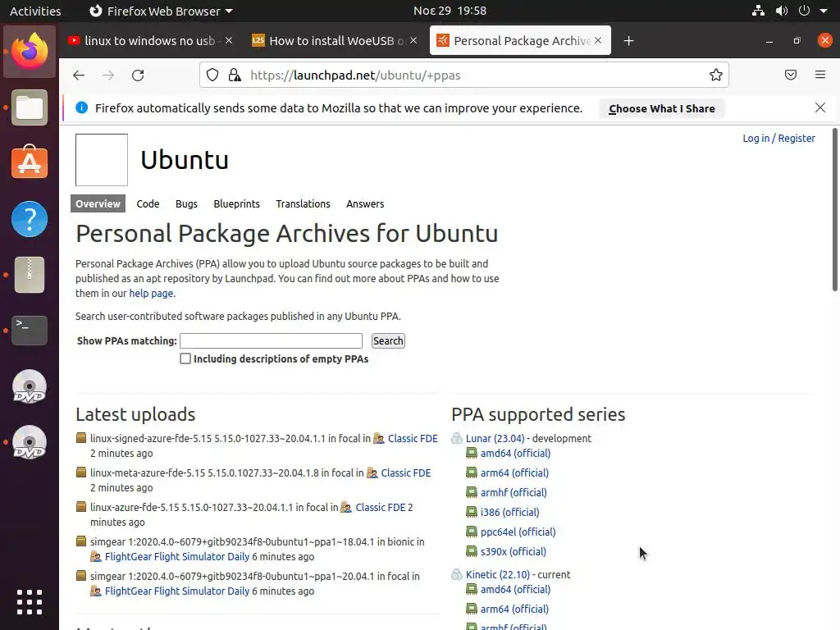Click the Save to Pocket icon
840x630 pixels.
click(791, 75)
